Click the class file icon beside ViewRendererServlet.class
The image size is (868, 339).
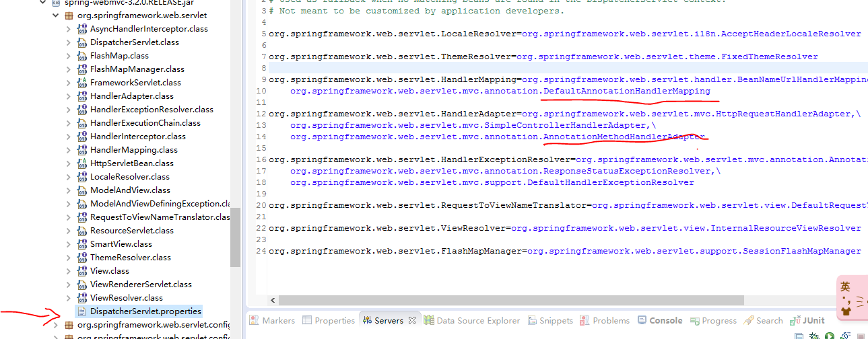pyautogui.click(x=82, y=285)
